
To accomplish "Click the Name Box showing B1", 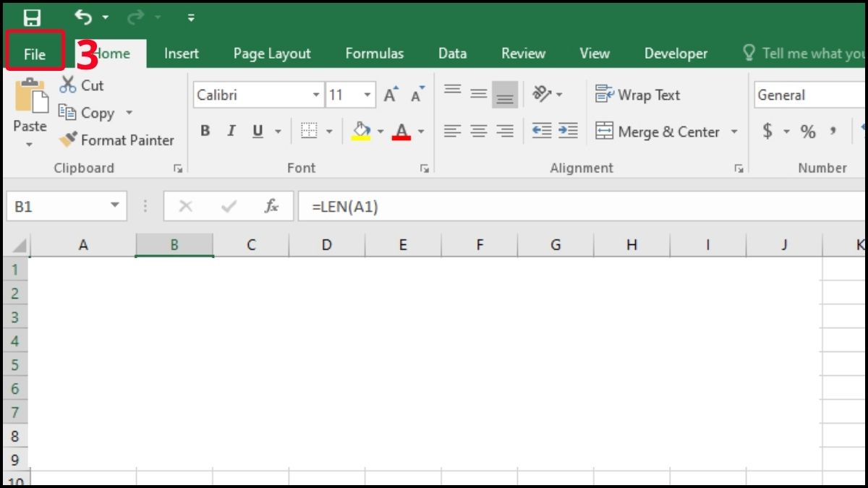I will coord(67,207).
